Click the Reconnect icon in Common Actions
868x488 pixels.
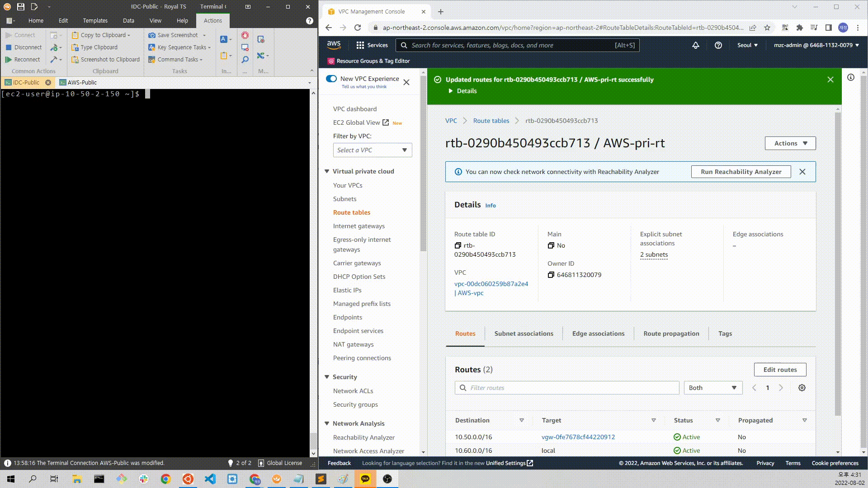coord(9,59)
